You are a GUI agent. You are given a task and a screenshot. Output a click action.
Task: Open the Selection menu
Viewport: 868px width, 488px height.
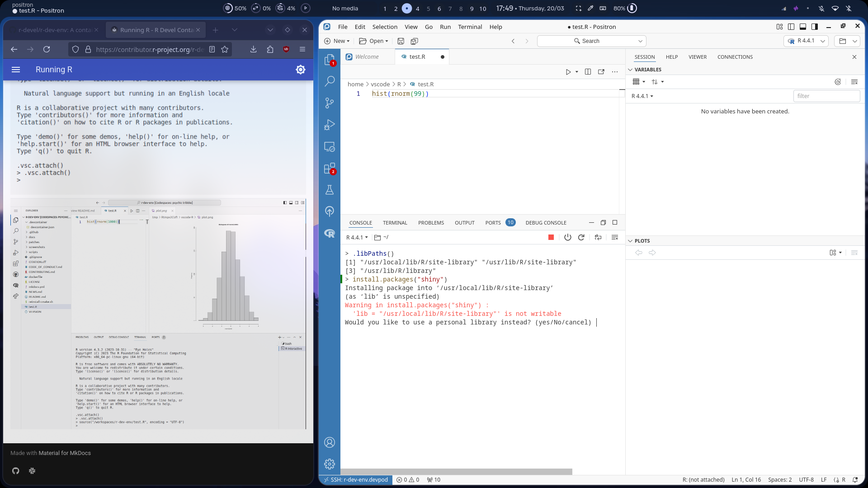click(385, 27)
